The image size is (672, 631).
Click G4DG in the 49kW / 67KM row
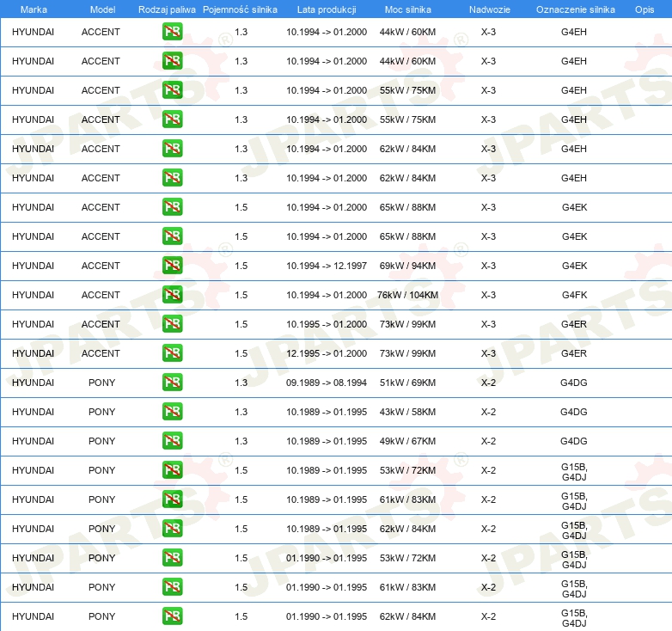click(x=574, y=441)
